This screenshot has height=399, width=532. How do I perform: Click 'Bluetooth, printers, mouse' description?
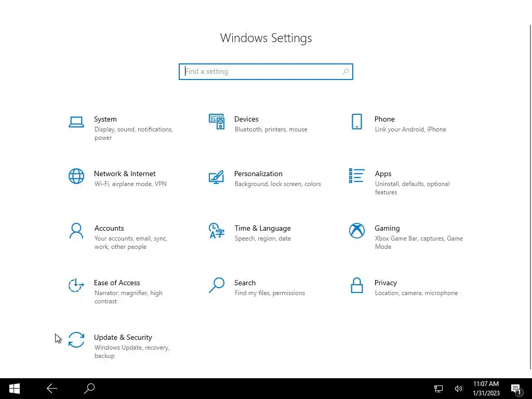click(x=271, y=129)
